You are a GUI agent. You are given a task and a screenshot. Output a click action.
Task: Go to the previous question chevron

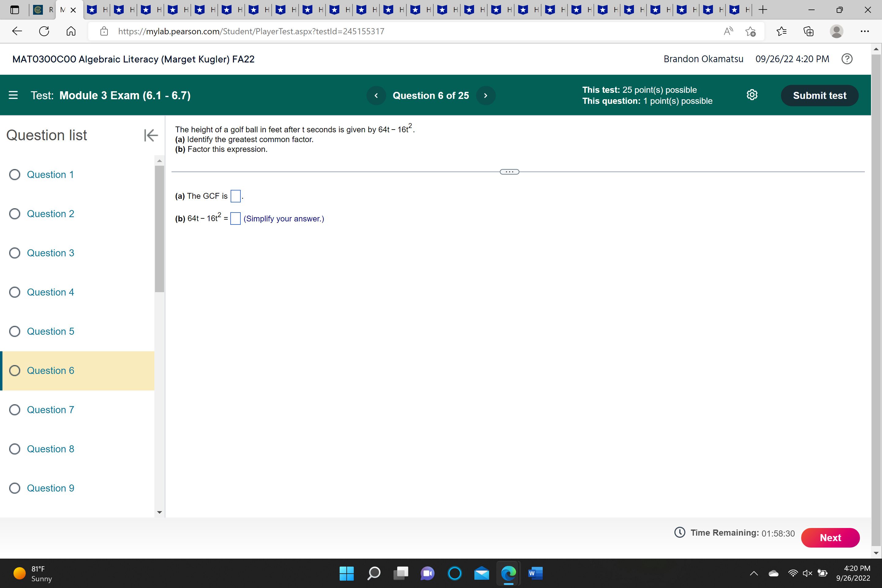click(x=376, y=96)
